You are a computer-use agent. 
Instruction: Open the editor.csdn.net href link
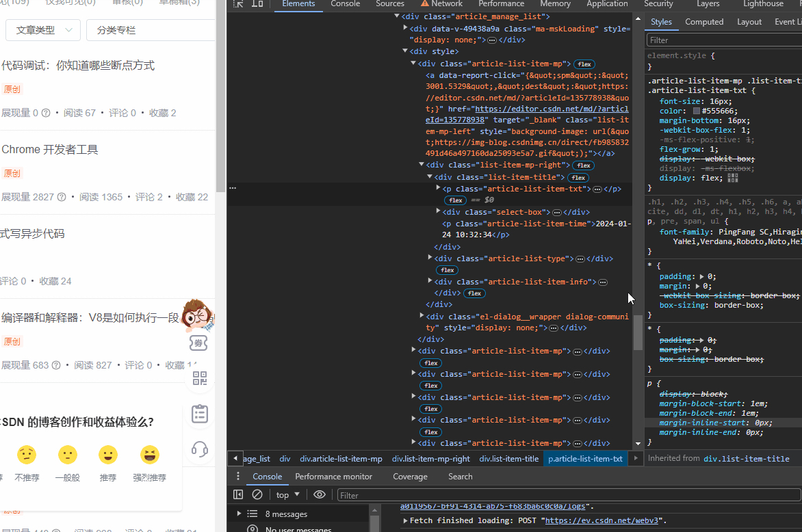click(527, 114)
